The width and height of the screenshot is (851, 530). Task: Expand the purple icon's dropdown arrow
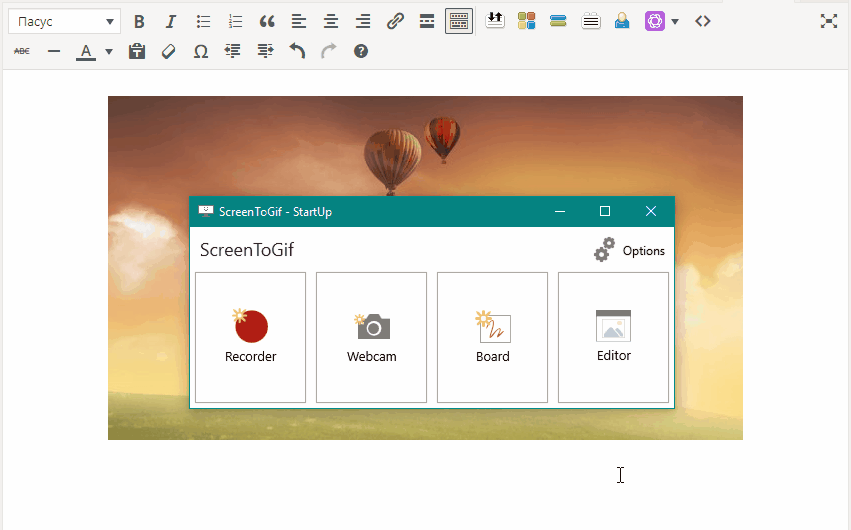point(675,22)
